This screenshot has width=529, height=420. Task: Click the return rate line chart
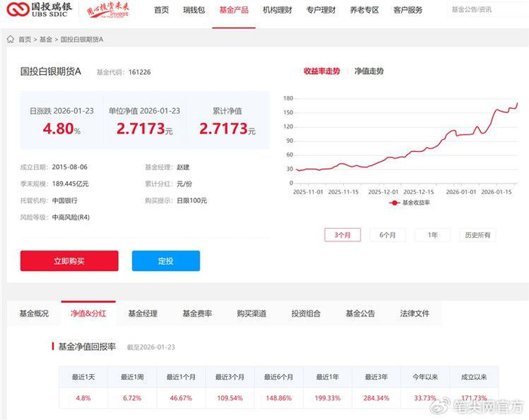pos(407,142)
